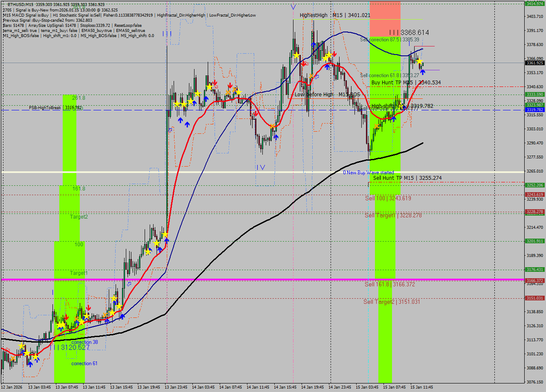Click yellow star marker on the latest candles
The image size is (546, 392).
(420, 62)
